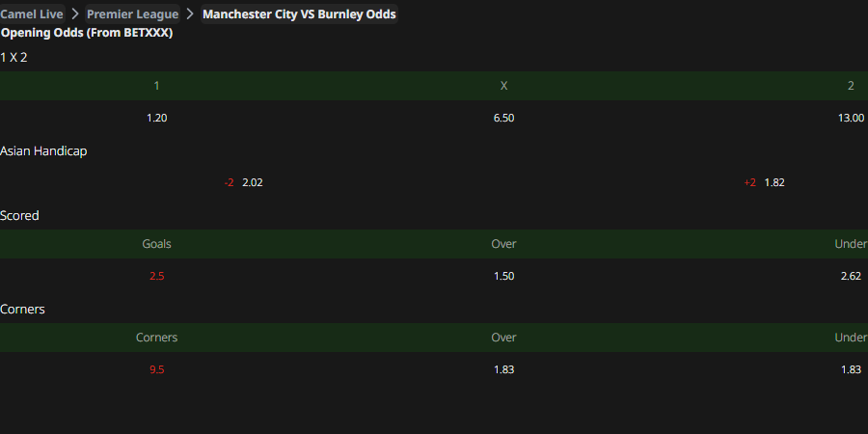The image size is (868, 434).
Task: Go to Premier League breadcrumb
Action: [133, 14]
